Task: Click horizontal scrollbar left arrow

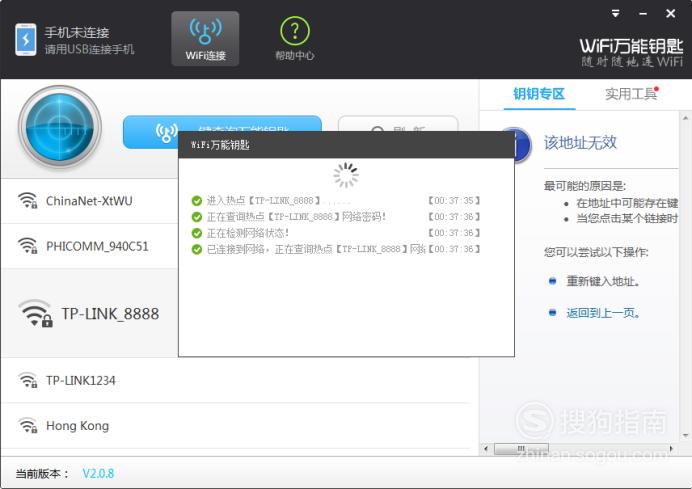Action: tap(486, 448)
